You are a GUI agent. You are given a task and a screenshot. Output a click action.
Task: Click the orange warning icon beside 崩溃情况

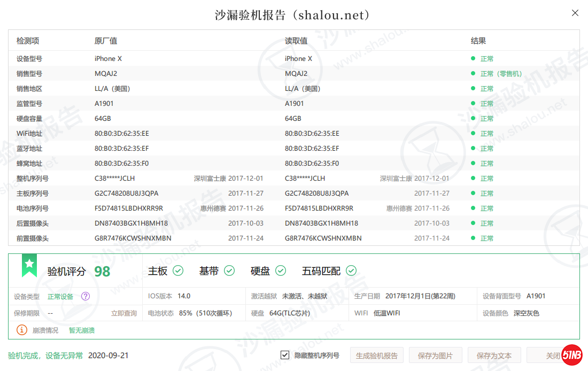pos(21,330)
